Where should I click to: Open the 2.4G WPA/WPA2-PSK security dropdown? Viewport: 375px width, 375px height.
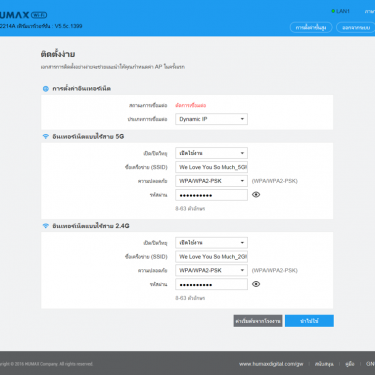click(x=211, y=270)
